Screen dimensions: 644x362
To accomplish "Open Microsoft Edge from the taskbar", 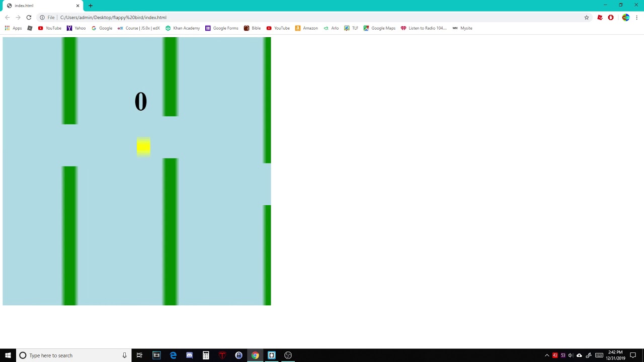I will (x=173, y=355).
